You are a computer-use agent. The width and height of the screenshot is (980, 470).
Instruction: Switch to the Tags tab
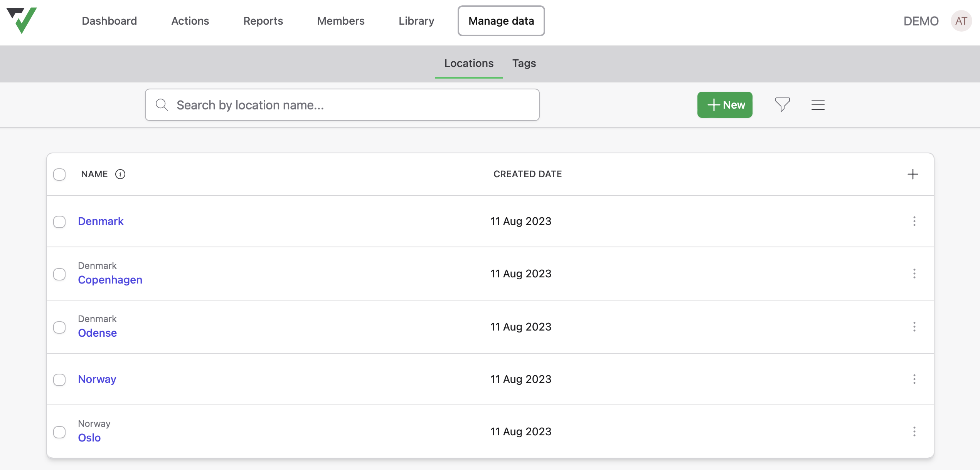pos(524,63)
